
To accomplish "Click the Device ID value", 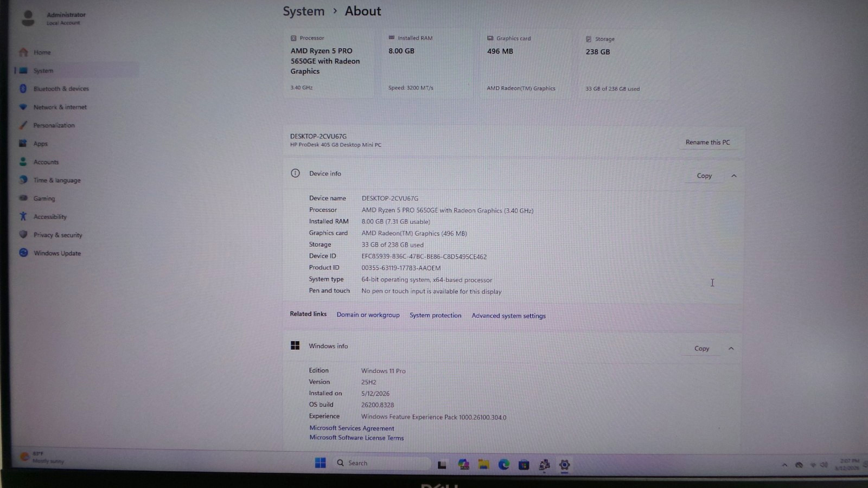I will [x=424, y=256].
